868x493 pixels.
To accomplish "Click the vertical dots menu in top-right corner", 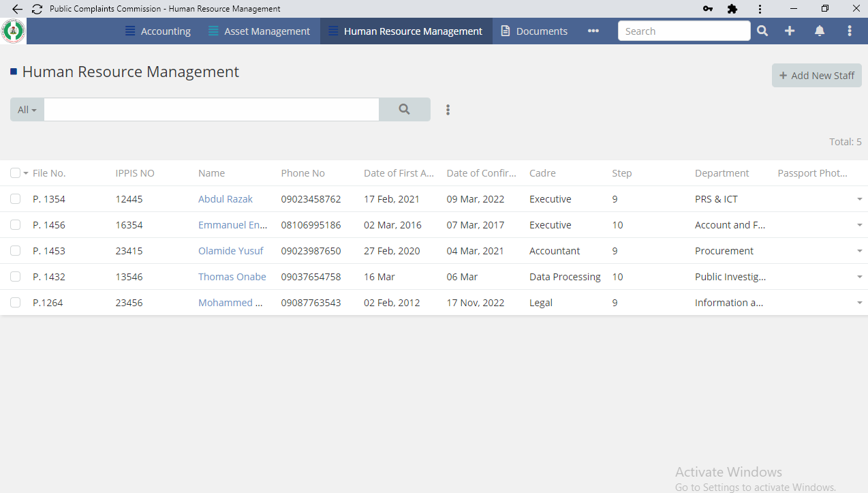I will click(849, 31).
